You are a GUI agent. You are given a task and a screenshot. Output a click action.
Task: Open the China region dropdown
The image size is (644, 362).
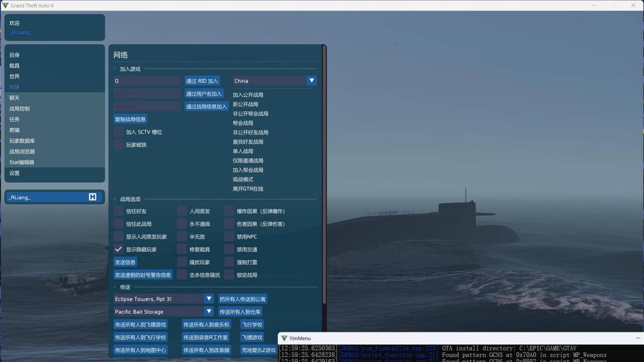point(275,80)
